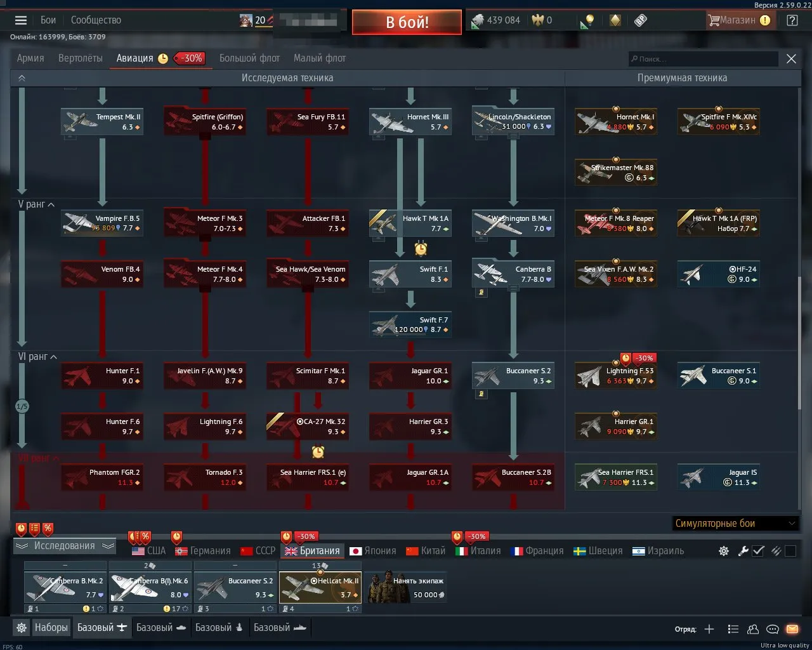Image resolution: width=812 pixels, height=650 pixels.
Task: Open the help question mark icon
Action: click(x=792, y=20)
